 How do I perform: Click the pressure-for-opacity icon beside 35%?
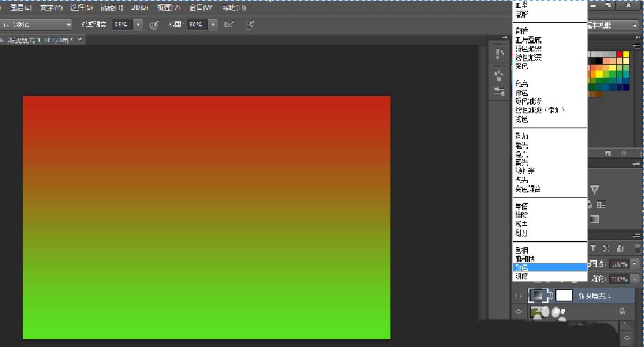155,24
